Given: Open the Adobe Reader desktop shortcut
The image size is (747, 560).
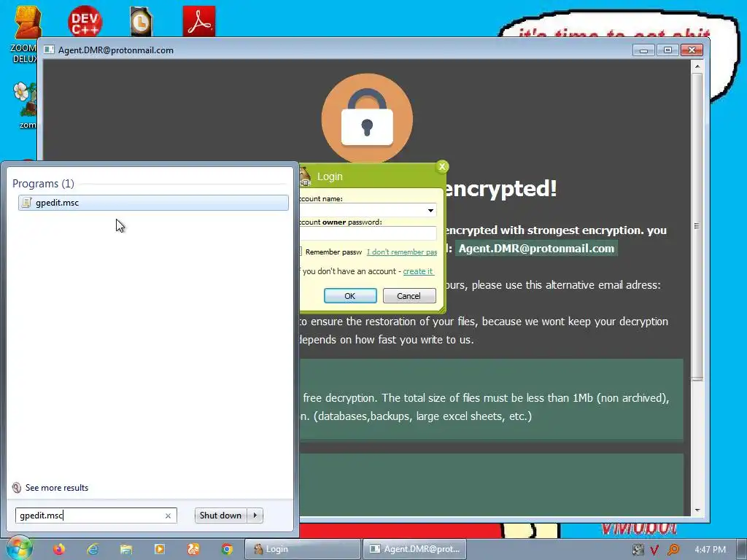Looking at the screenshot, I should (199, 21).
